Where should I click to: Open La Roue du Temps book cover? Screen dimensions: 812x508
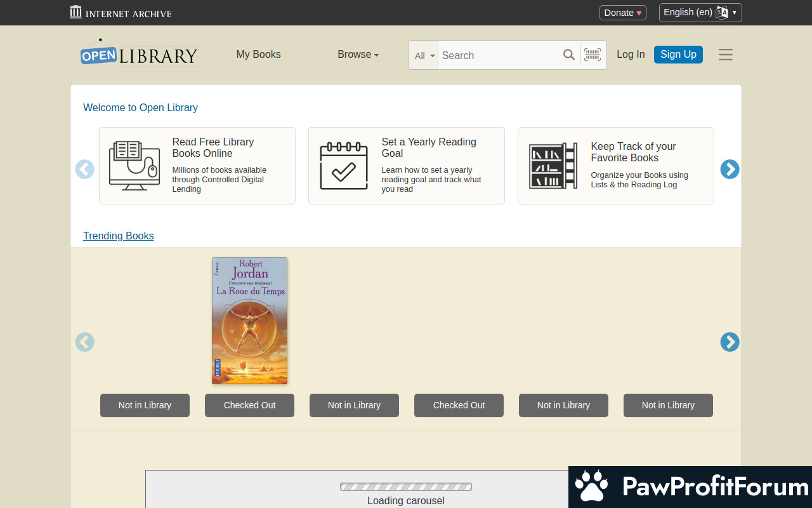(249, 321)
